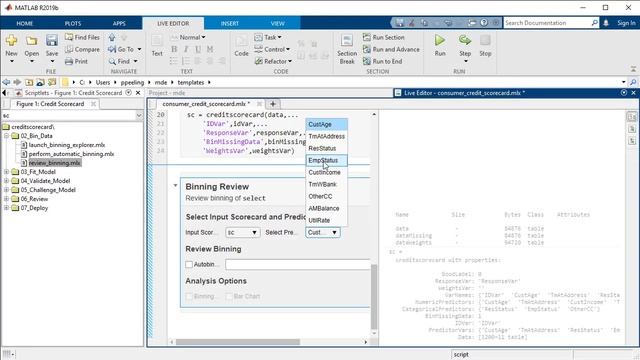The width and height of the screenshot is (640, 360).
Task: Add a new editor tab with plus
Action: pyautogui.click(x=273, y=104)
